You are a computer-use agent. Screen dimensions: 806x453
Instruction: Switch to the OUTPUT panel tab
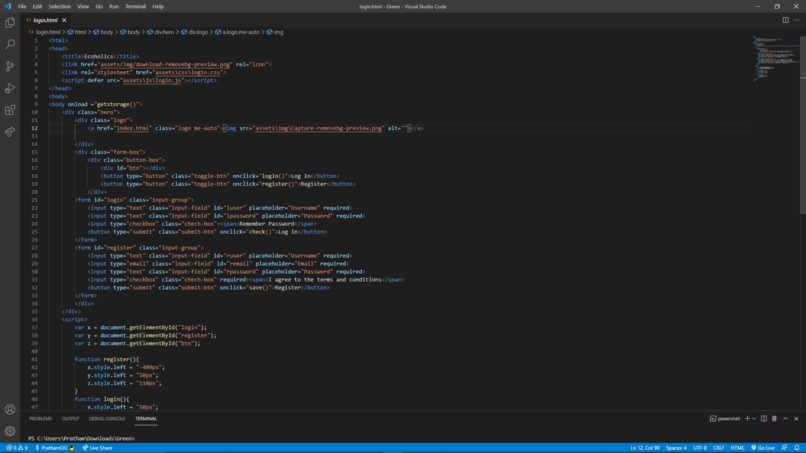click(70, 419)
